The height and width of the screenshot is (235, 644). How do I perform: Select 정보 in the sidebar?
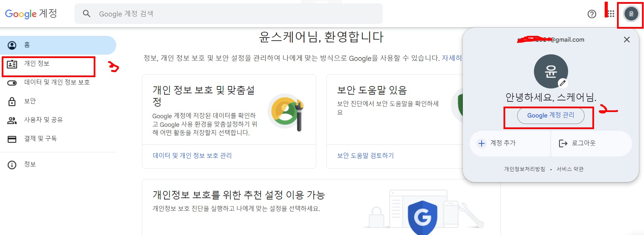(x=58, y=165)
